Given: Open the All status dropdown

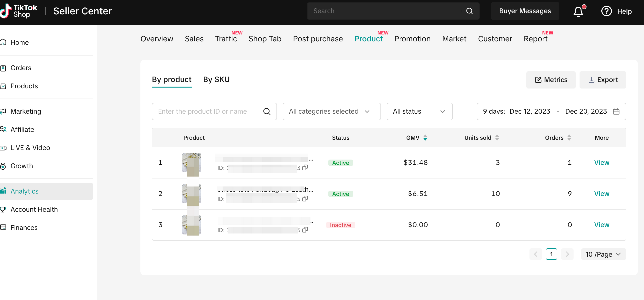Looking at the screenshot, I should (x=419, y=111).
